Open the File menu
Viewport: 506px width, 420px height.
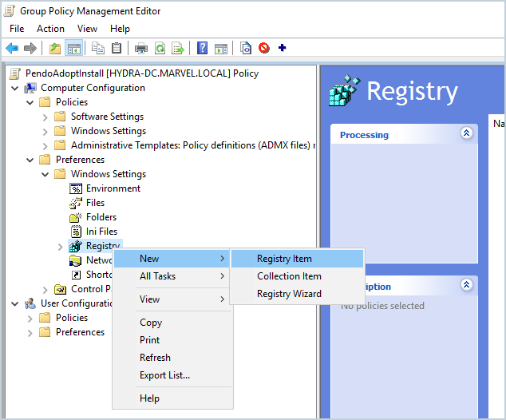17,29
